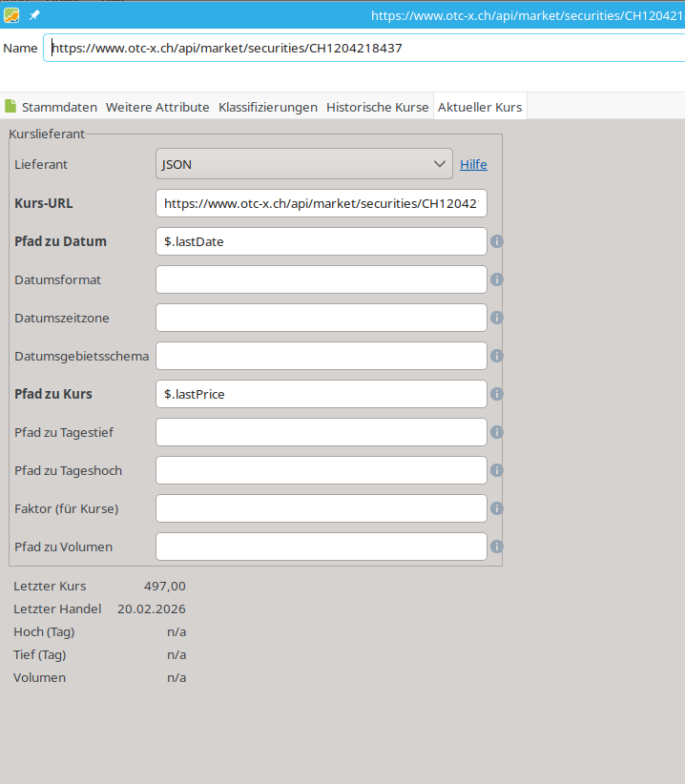The image size is (685, 784).
Task: Open the Lieferant dropdown showing JSON
Action: pyautogui.click(x=303, y=164)
